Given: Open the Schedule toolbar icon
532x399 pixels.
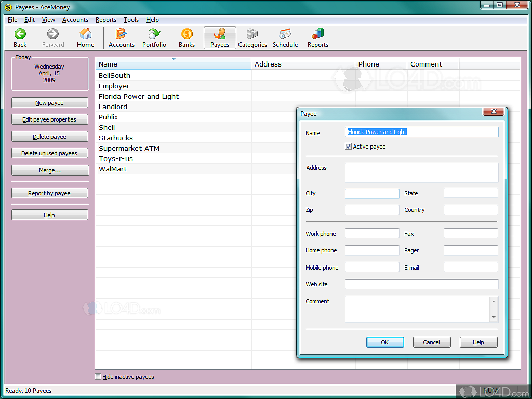Looking at the screenshot, I should 285,36.
